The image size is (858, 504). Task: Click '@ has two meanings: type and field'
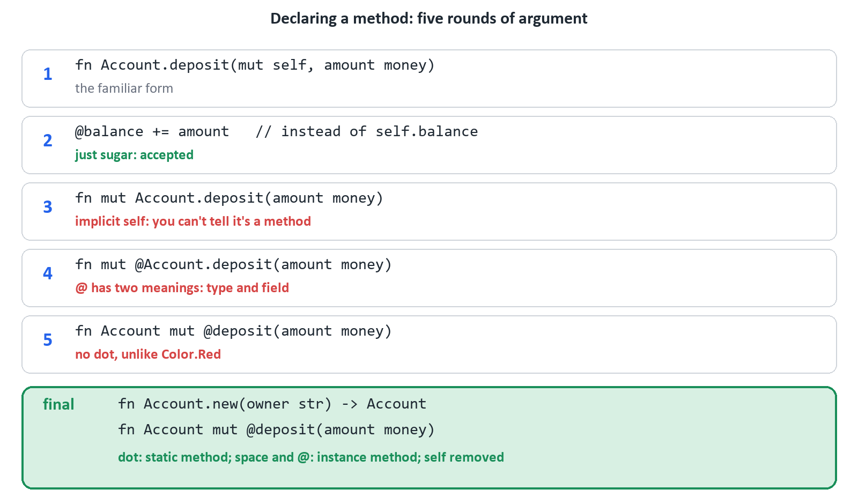tap(182, 288)
